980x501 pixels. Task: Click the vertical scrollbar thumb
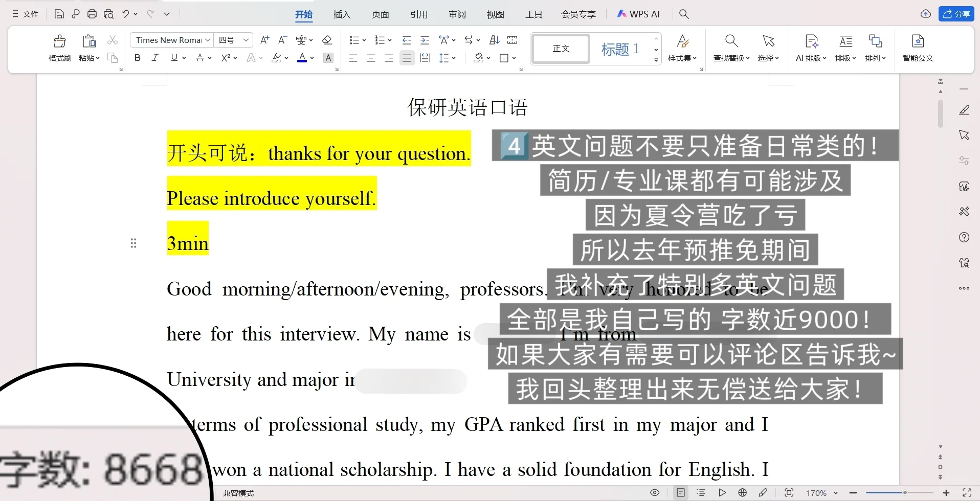941,113
